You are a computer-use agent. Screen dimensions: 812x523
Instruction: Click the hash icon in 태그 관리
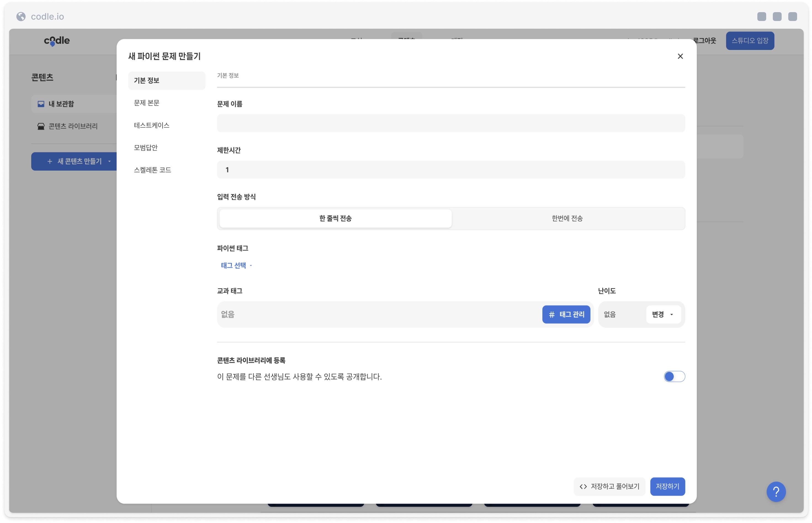click(551, 314)
